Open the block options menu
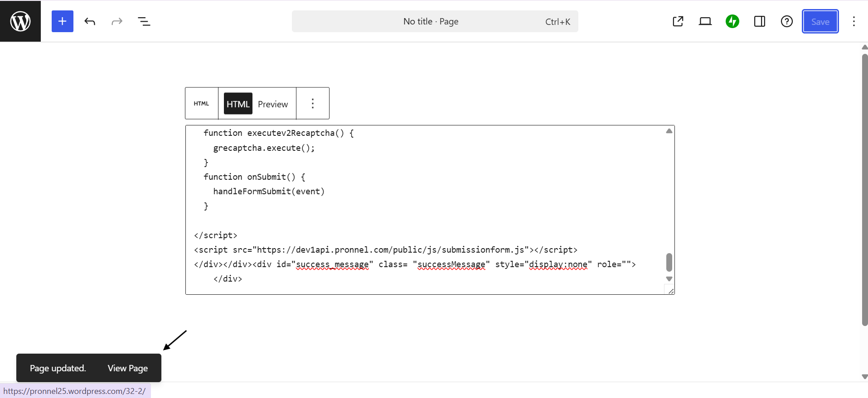The image size is (868, 398). (313, 104)
